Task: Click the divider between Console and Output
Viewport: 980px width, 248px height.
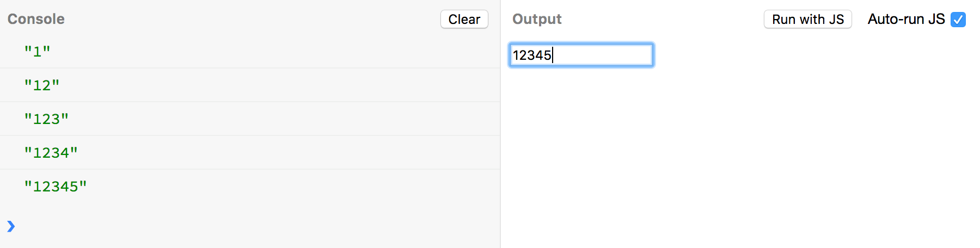Action: click(x=500, y=124)
